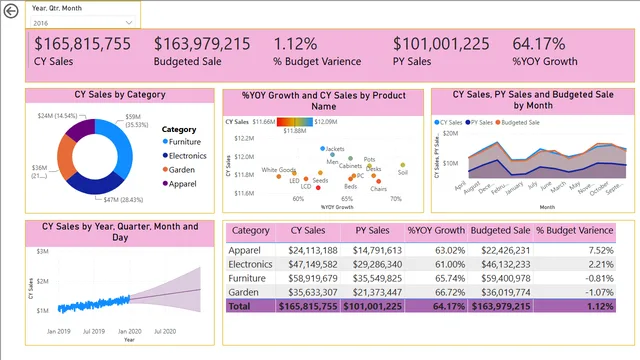Click Furniture budget variance -0.81%
The width and height of the screenshot is (640, 360).
(x=599, y=278)
